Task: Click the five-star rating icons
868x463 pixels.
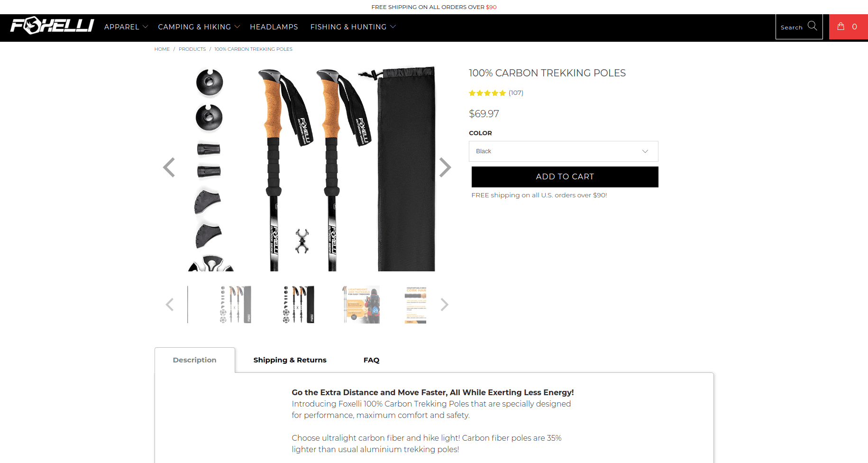Action: point(487,93)
